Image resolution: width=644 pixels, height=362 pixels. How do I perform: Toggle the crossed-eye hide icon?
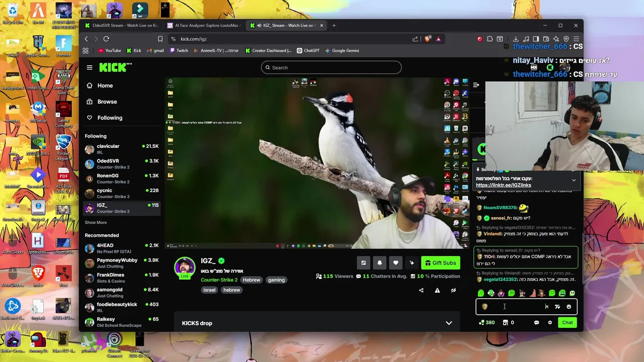click(453, 290)
